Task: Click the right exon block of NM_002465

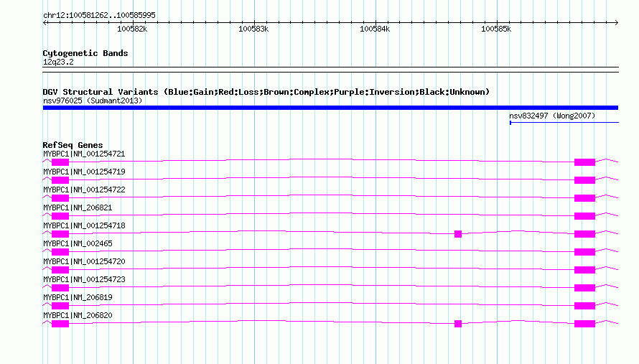Action: pos(585,252)
